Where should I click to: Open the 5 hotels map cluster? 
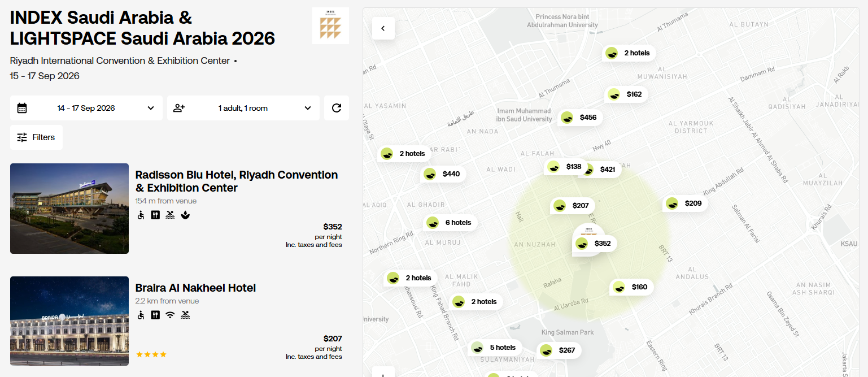pyautogui.click(x=495, y=348)
